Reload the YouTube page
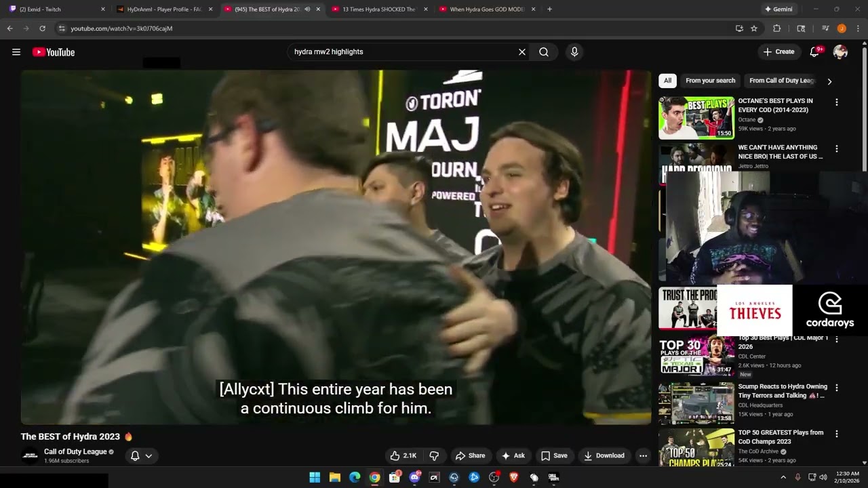Viewport: 868px width, 488px height. pos(42,28)
